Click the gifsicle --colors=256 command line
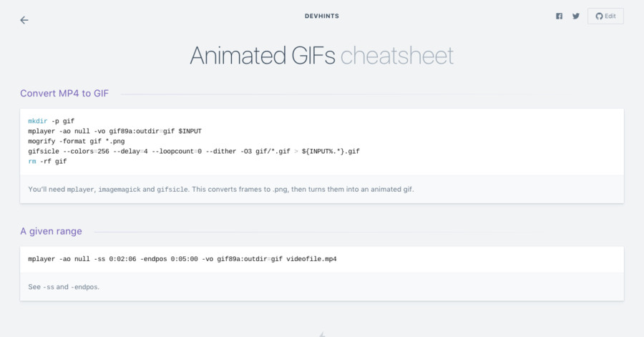This screenshot has width=644, height=337. pyautogui.click(x=194, y=152)
